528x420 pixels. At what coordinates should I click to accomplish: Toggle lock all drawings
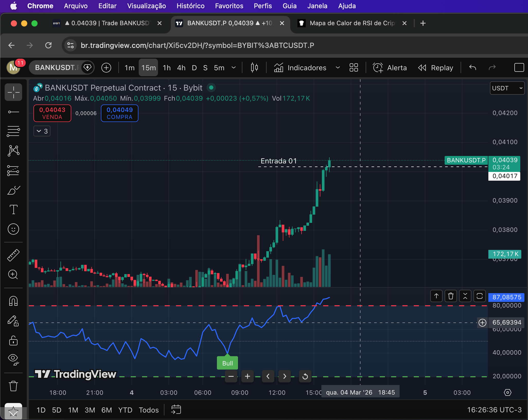point(13,340)
